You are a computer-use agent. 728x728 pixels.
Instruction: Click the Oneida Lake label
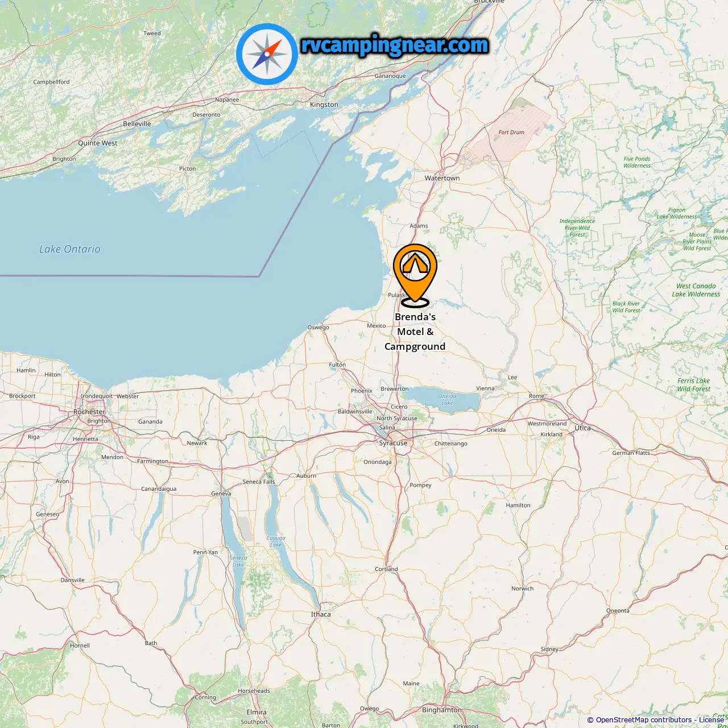[x=448, y=399]
